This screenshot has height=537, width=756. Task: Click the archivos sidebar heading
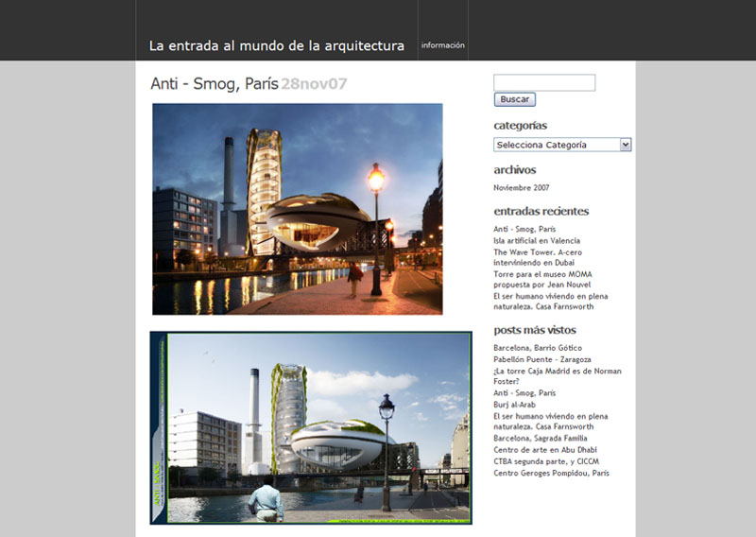(514, 170)
